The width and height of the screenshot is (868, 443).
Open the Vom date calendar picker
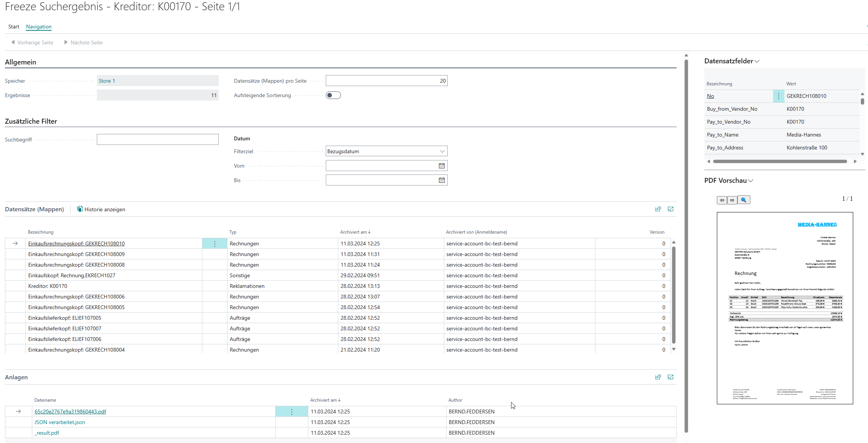[x=442, y=166]
